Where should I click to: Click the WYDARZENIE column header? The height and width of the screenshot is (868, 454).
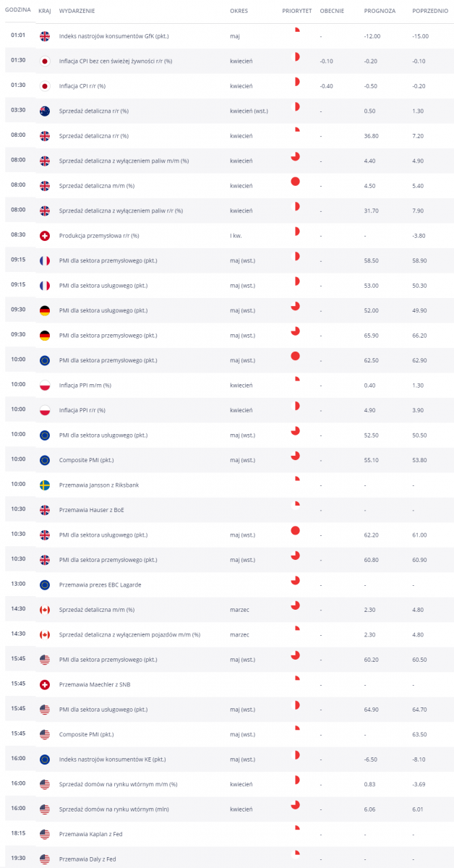(x=77, y=12)
